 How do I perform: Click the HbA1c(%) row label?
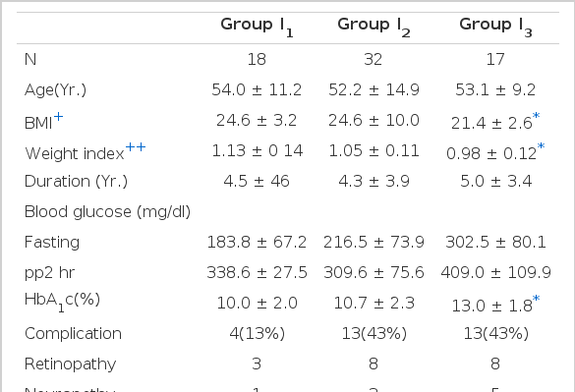click(x=62, y=302)
